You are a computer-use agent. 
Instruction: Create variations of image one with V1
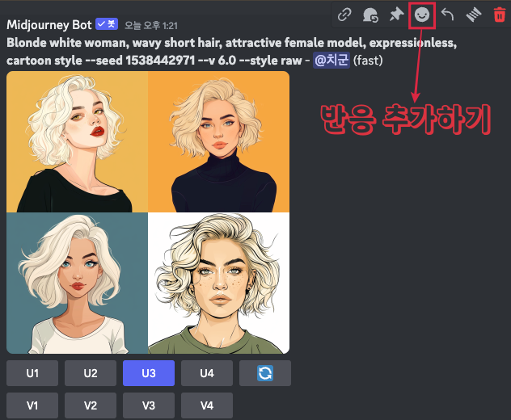(x=32, y=405)
